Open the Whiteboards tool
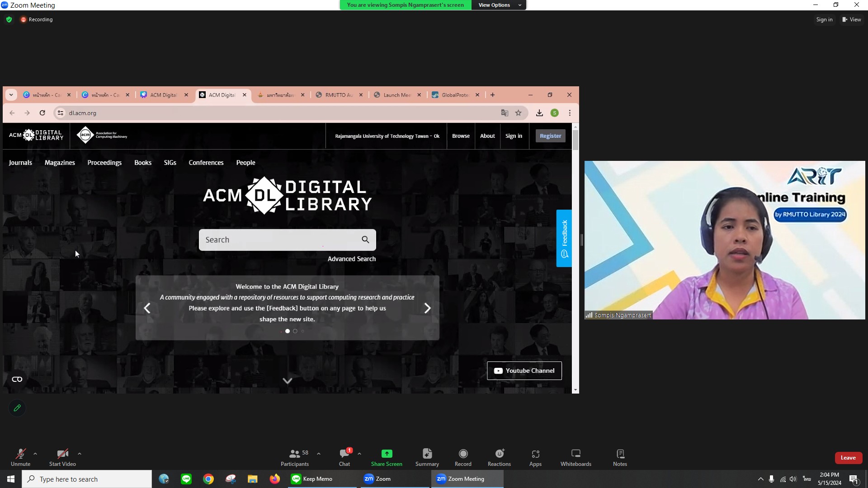 coord(576,457)
